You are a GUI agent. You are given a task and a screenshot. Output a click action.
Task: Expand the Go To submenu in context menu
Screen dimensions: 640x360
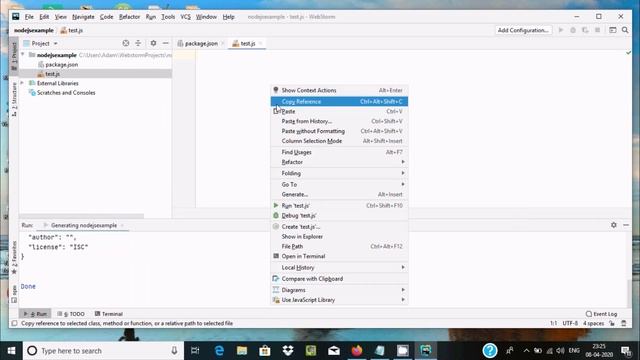(339, 184)
